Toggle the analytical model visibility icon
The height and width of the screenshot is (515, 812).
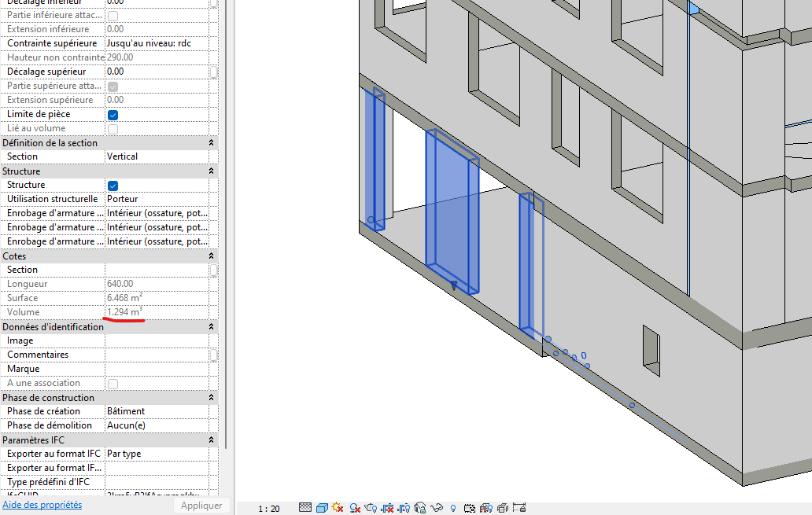tap(485, 506)
